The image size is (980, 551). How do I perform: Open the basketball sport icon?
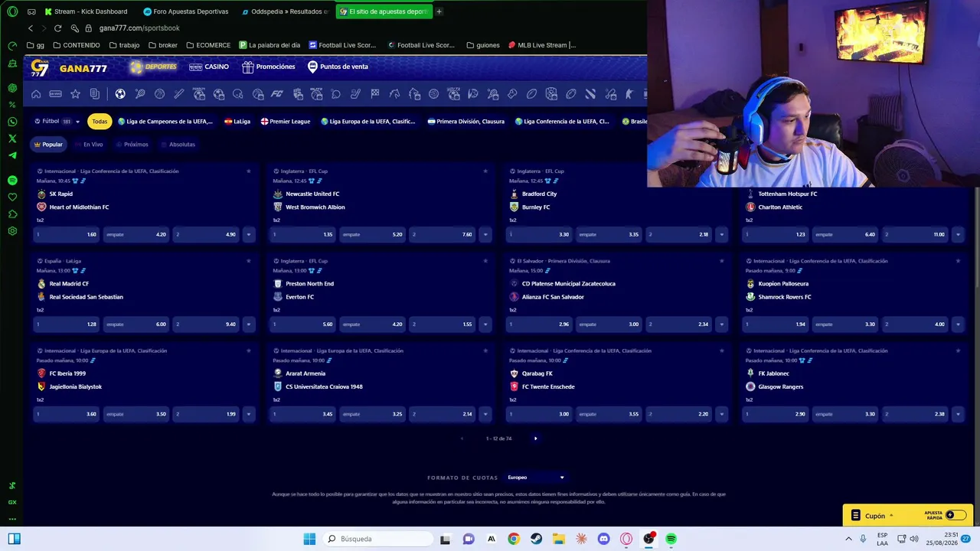coord(159,94)
